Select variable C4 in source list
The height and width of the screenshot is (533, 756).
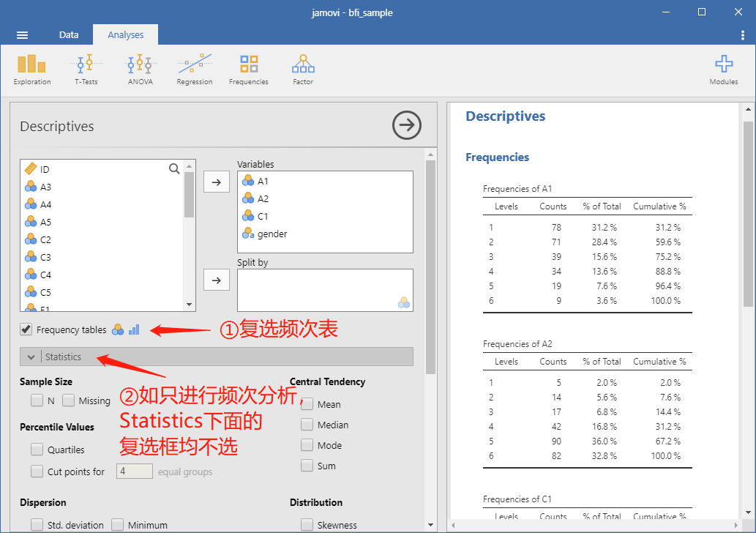[x=102, y=275]
